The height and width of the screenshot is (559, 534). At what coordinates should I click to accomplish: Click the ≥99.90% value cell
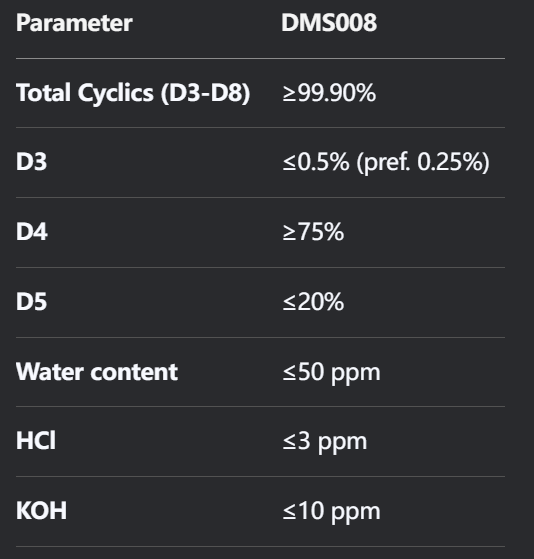[x=329, y=93]
